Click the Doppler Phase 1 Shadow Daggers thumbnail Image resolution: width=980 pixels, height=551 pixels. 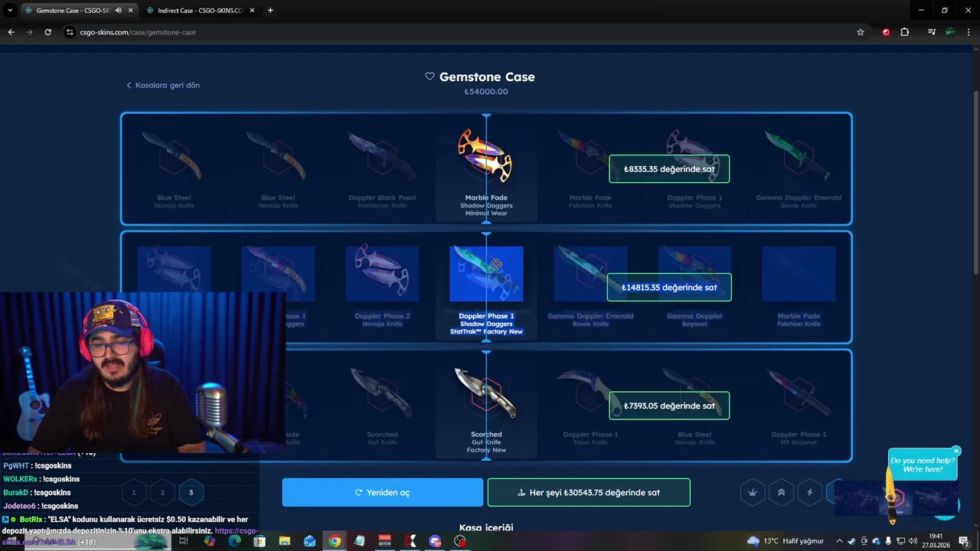[x=486, y=273]
